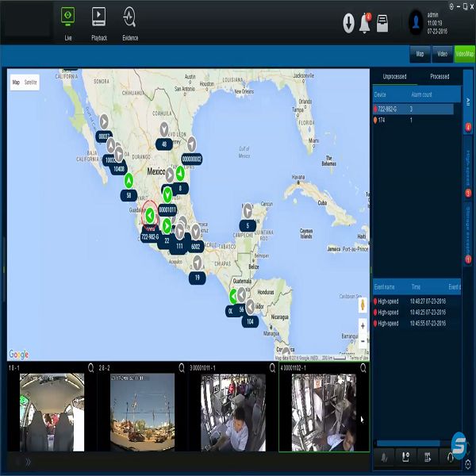Select the Video view mode button

441,54
